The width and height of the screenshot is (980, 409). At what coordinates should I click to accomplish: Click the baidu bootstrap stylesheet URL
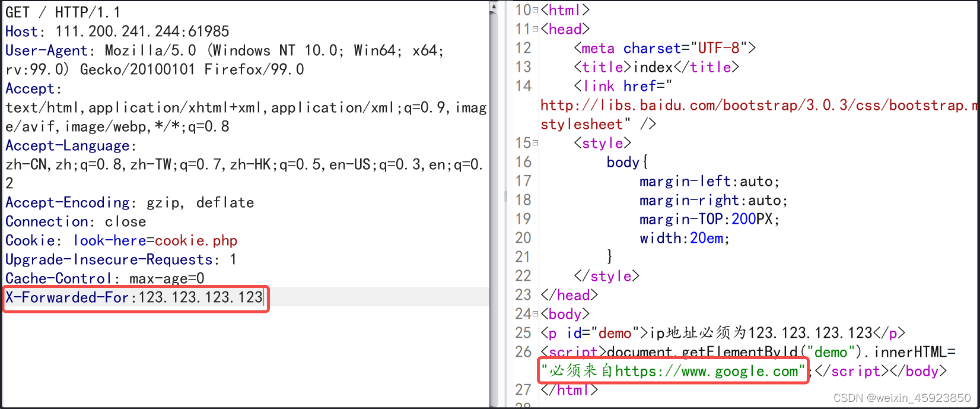point(759,105)
